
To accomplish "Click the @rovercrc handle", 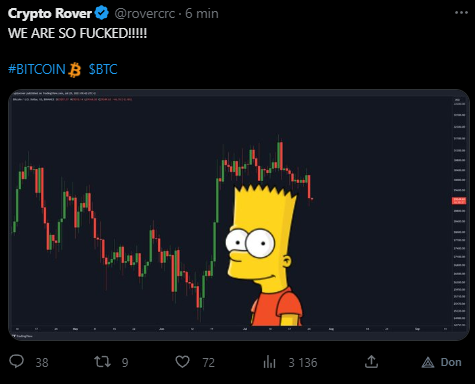I will 145,14.
